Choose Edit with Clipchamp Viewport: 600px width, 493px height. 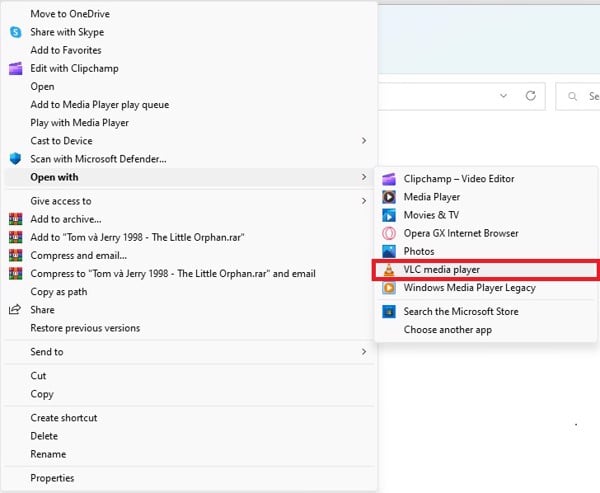click(75, 69)
